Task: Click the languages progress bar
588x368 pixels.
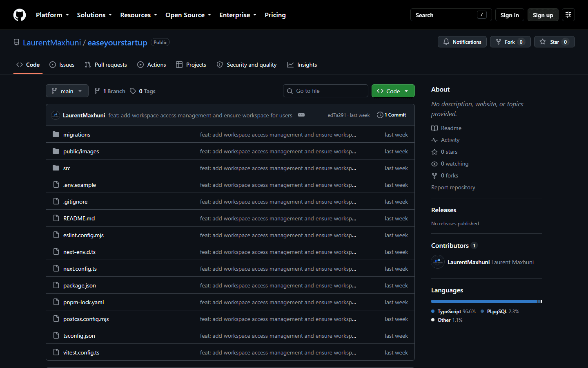Action: point(487,301)
